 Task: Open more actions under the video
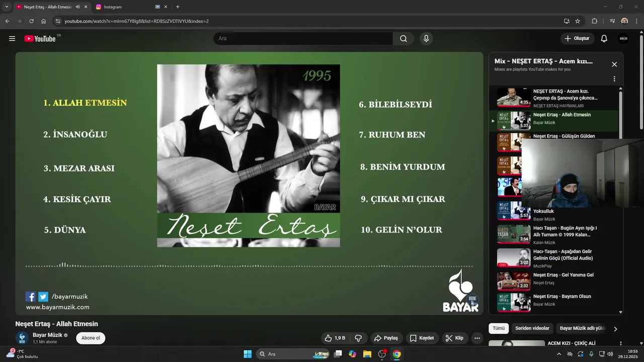[x=477, y=338]
